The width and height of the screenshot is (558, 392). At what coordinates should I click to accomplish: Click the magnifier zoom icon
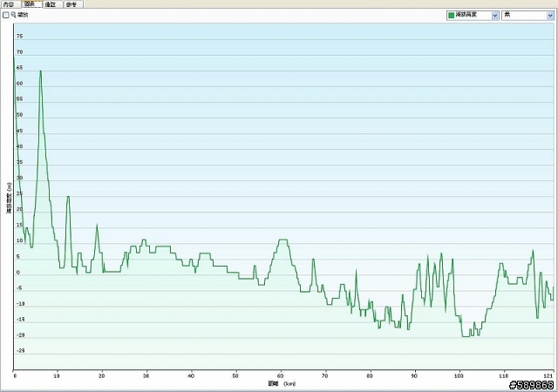tap(14, 15)
